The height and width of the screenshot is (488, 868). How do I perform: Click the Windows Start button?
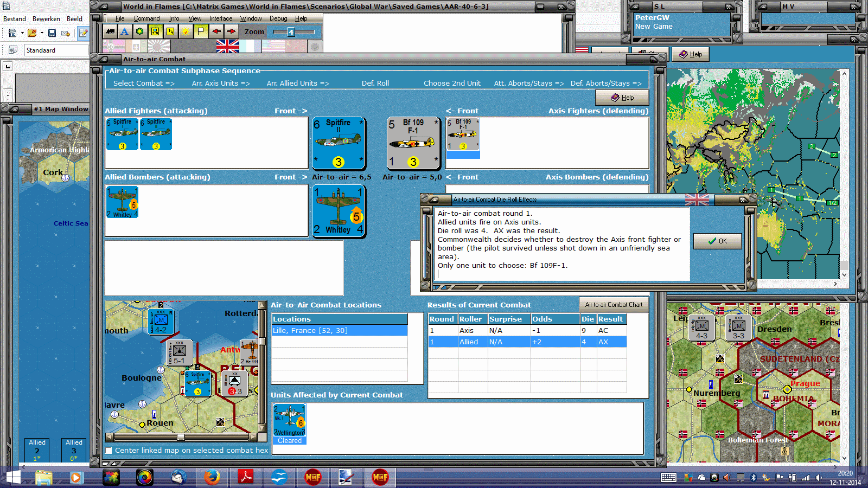pyautogui.click(x=13, y=477)
